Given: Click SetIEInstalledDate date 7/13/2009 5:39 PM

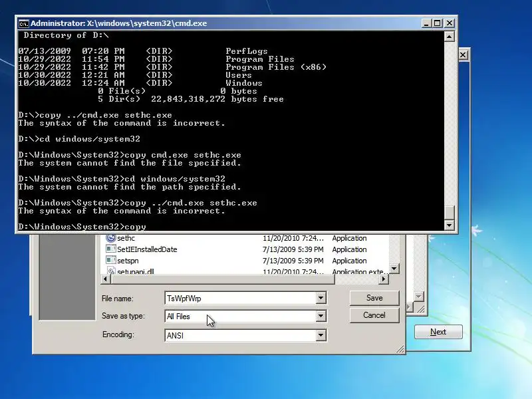Looking at the screenshot, I should (293, 249).
